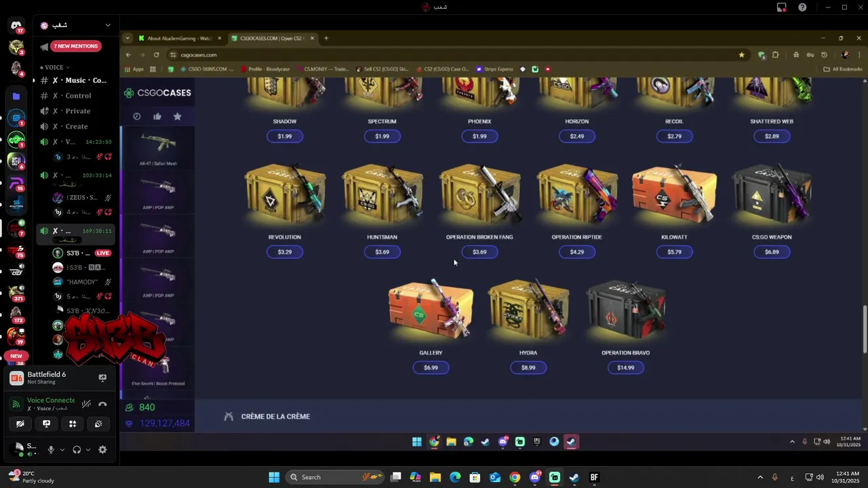
Task: Open the server icon with the 371 badge
Action: pyautogui.click(x=16, y=291)
